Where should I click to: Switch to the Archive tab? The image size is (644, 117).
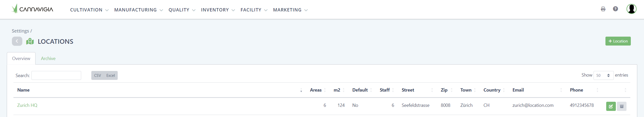coord(48,58)
